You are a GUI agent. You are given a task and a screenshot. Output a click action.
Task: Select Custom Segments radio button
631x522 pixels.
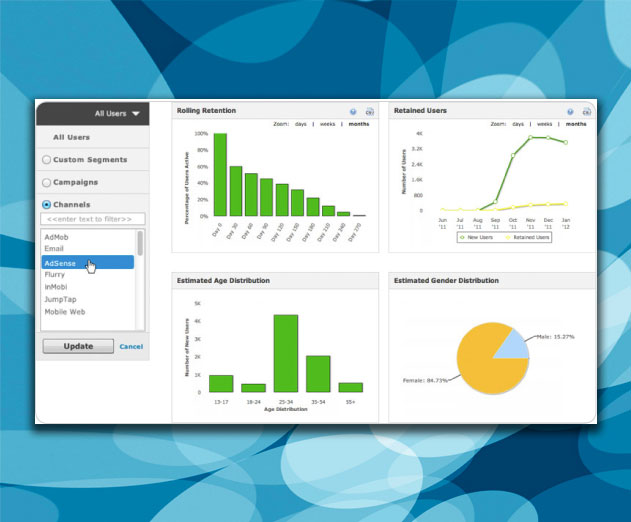tap(46, 160)
